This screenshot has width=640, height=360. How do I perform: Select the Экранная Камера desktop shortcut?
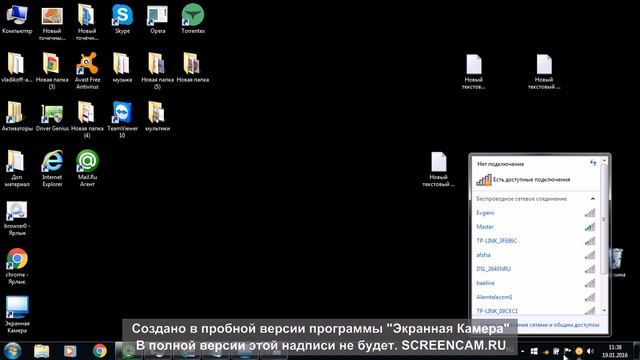(17, 315)
